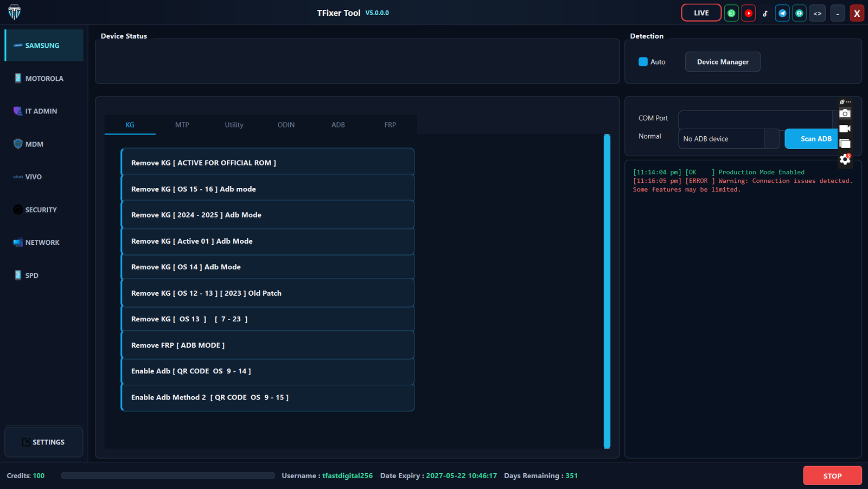Viewport: 868px width, 489px height.
Task: Take a screenshot with the camera icon
Action: coord(845,113)
